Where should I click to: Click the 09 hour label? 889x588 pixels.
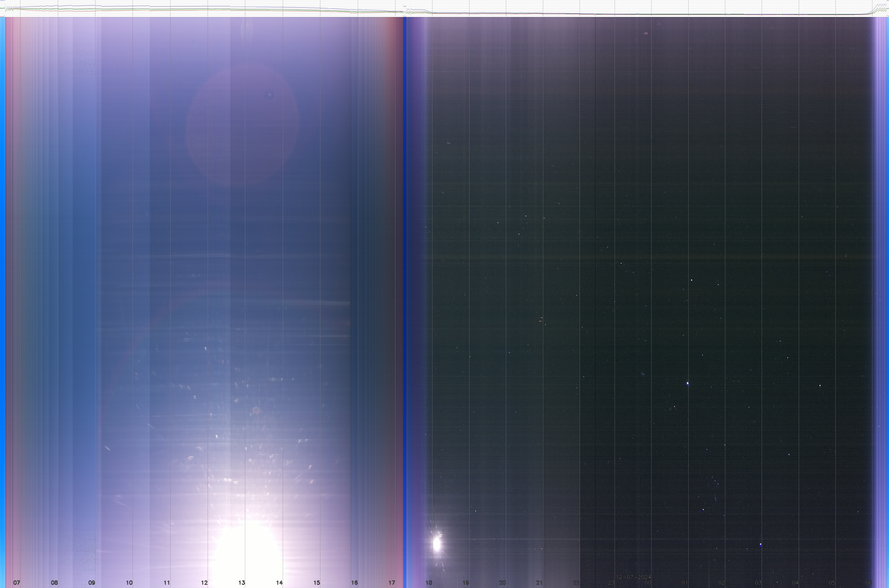tap(92, 582)
